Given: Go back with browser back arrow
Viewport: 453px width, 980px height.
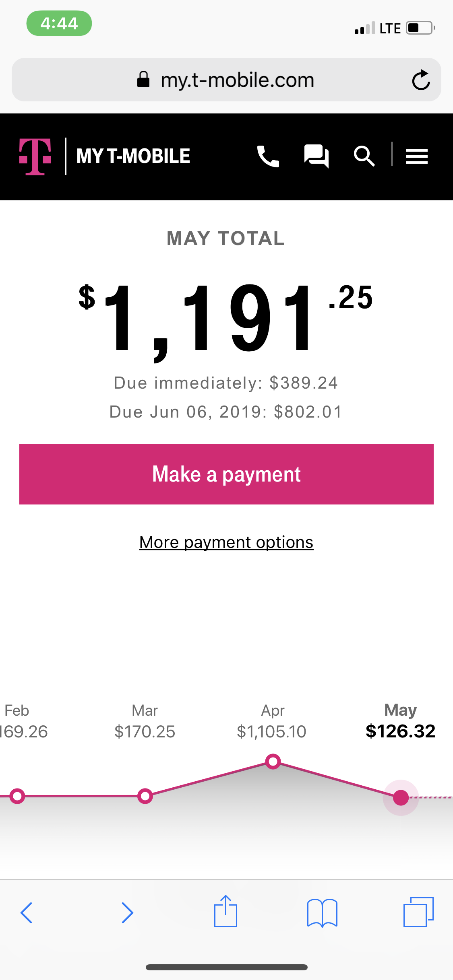Looking at the screenshot, I should coord(27,912).
